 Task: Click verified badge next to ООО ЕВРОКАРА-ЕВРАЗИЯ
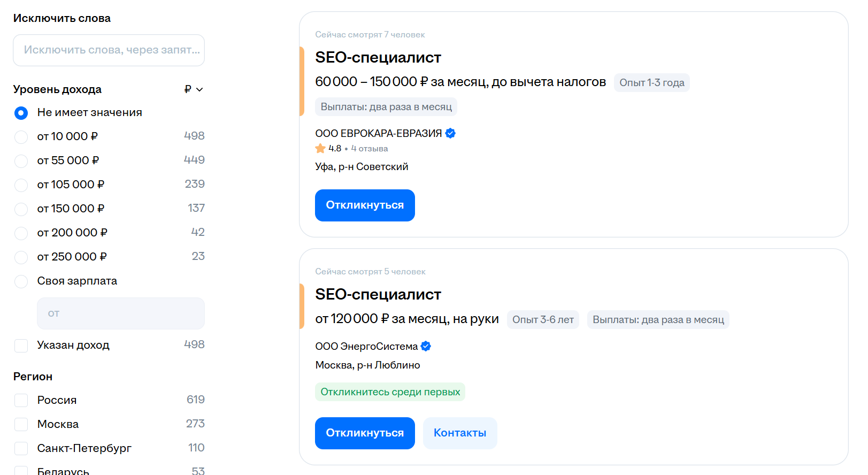coord(450,133)
